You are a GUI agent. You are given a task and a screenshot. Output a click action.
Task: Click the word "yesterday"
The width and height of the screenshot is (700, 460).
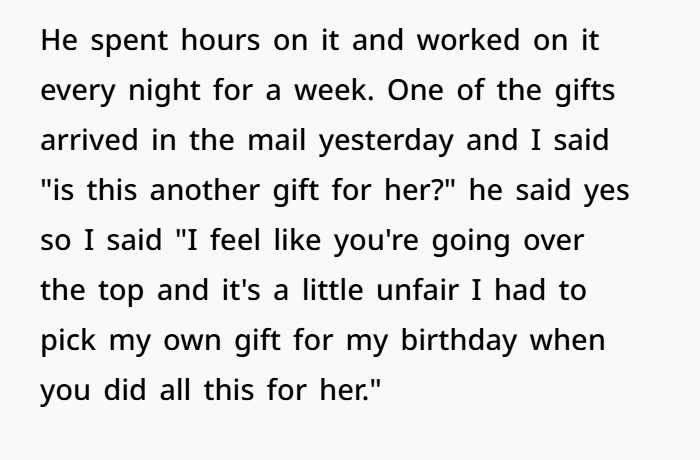tap(386, 142)
